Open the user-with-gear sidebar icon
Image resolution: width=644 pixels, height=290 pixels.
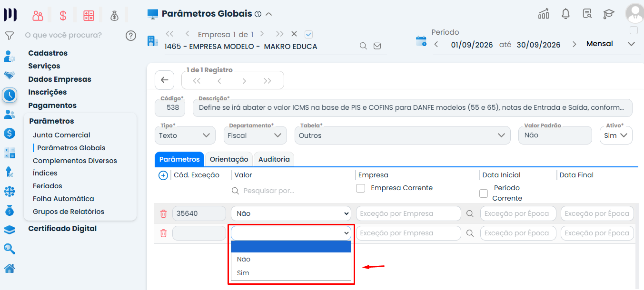click(9, 57)
